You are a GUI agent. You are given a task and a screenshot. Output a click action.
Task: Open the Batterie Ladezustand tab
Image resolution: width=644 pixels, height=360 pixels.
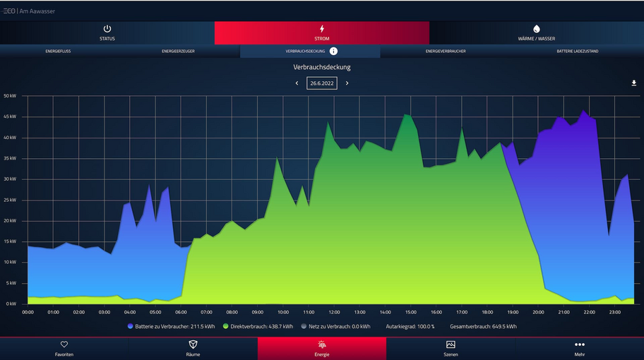point(577,52)
